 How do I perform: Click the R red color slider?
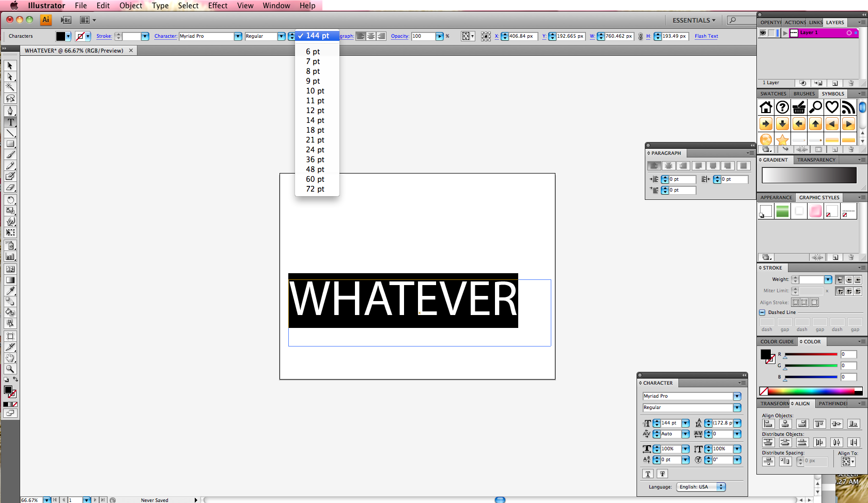811,354
